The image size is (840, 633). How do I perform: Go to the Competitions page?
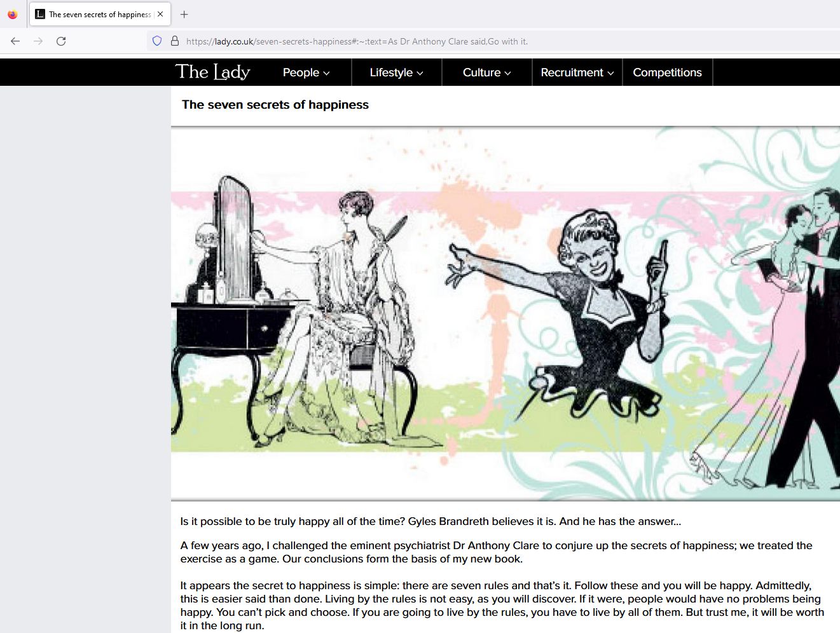point(667,72)
